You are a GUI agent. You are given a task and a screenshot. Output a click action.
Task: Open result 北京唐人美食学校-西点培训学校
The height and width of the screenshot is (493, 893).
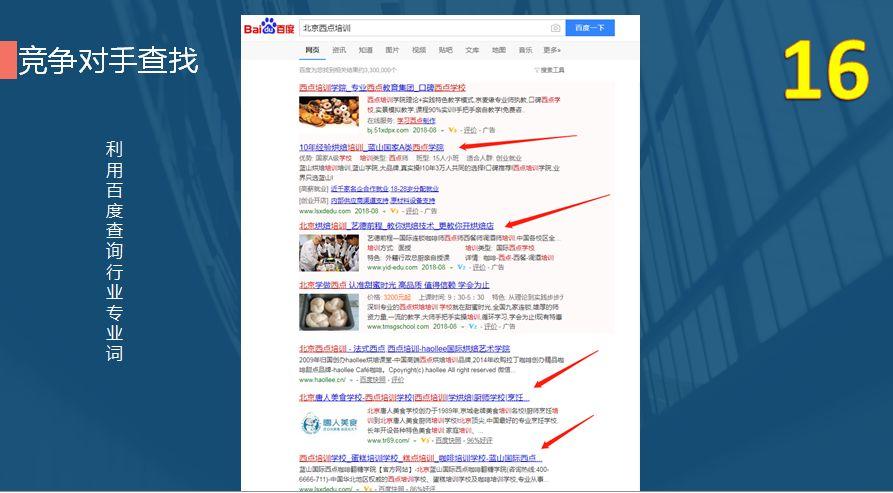point(414,397)
